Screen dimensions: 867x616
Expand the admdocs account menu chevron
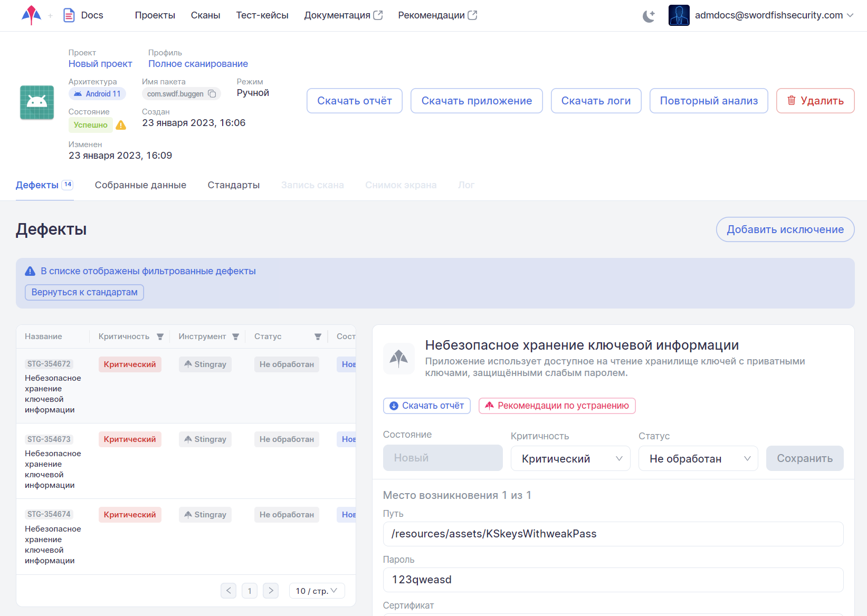tap(850, 15)
